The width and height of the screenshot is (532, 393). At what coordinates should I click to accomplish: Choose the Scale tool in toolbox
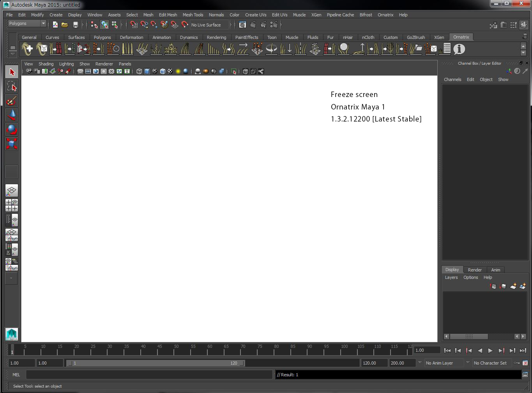click(x=12, y=144)
